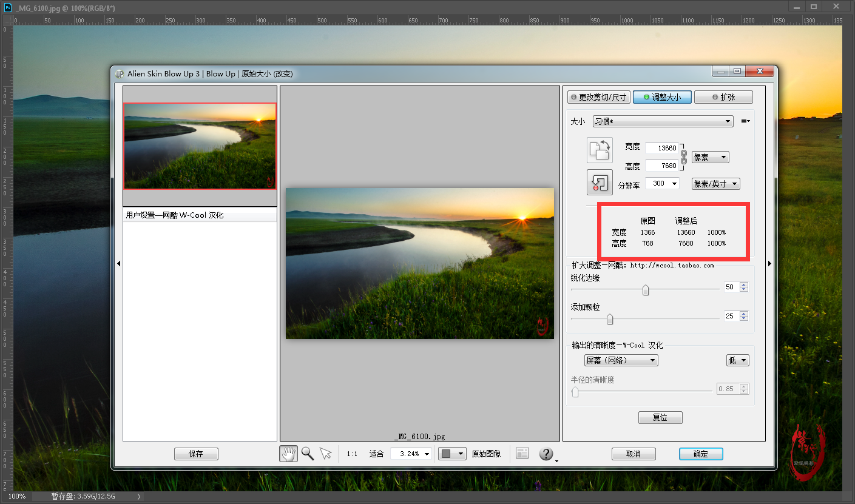
Task: Click the reset-to-original-size icon
Action: point(600,182)
